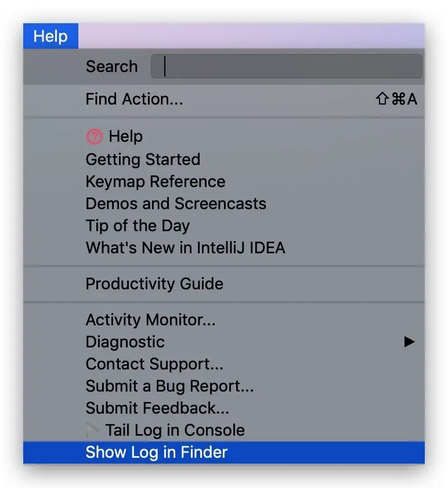Image resolution: width=448 pixels, height=488 pixels.
Task: Click the Tail Log in Console icon
Action: point(93,430)
